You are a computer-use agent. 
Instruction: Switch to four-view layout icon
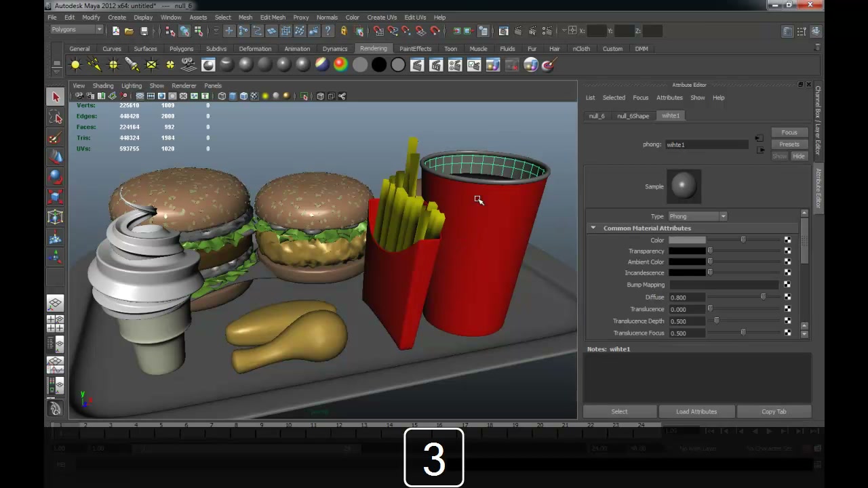[x=56, y=323]
